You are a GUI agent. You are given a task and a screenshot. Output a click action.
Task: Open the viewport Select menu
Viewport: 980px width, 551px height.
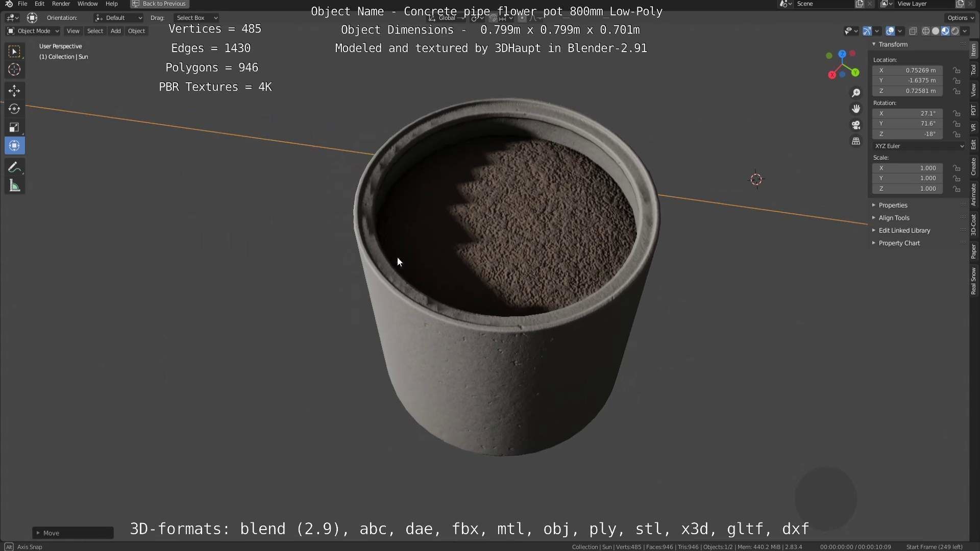tap(95, 31)
